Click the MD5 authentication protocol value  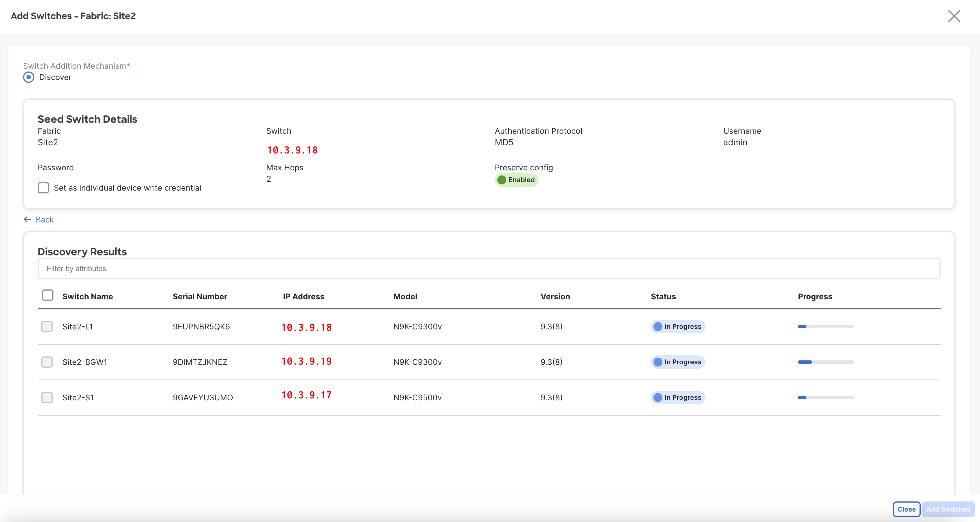click(x=504, y=142)
